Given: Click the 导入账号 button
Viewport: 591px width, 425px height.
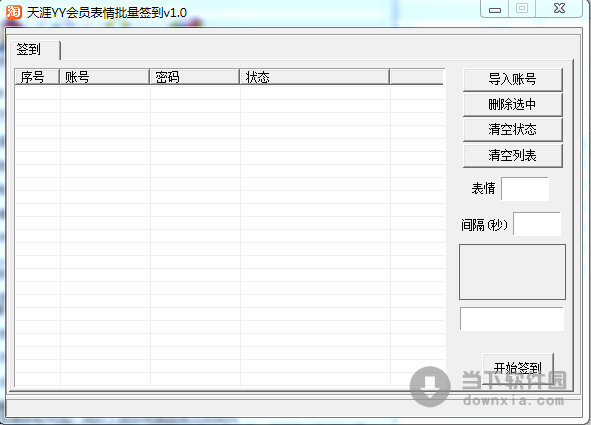Looking at the screenshot, I should coord(513,79).
